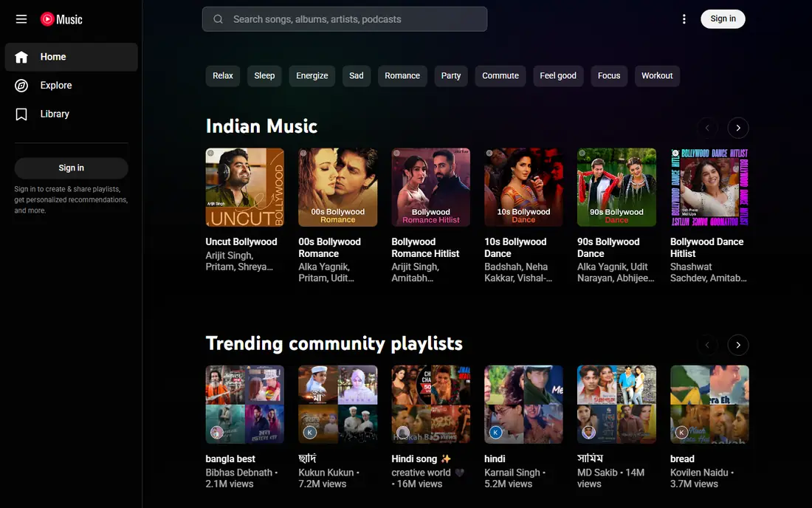This screenshot has height=508, width=812.
Task: Focus the search songs input field
Action: pyautogui.click(x=345, y=19)
